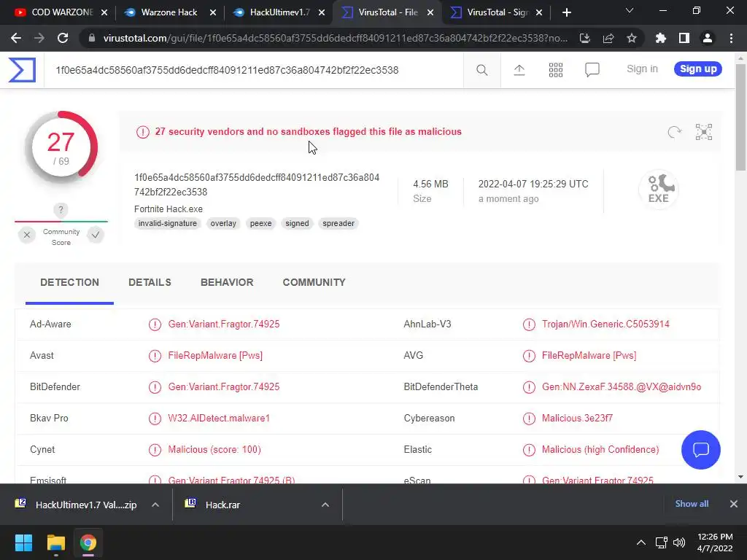747x560 pixels.
Task: Click the install app icon in address bar
Action: pyautogui.click(x=584, y=38)
